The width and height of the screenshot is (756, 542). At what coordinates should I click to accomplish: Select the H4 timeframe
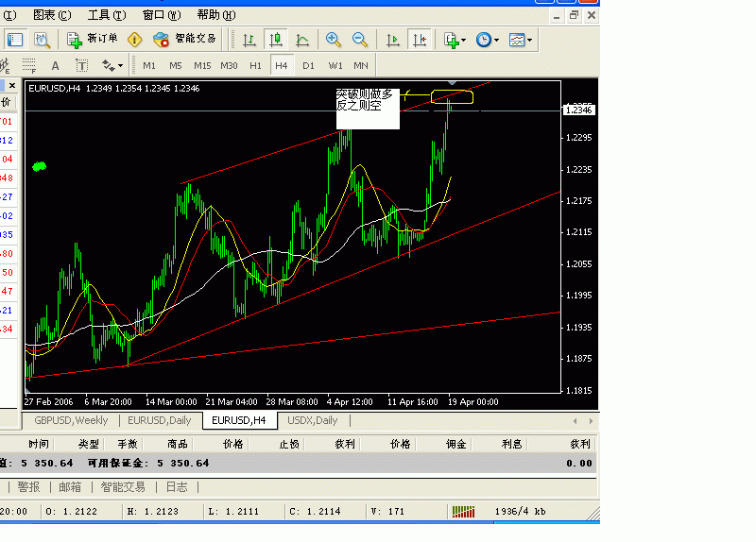[281, 65]
